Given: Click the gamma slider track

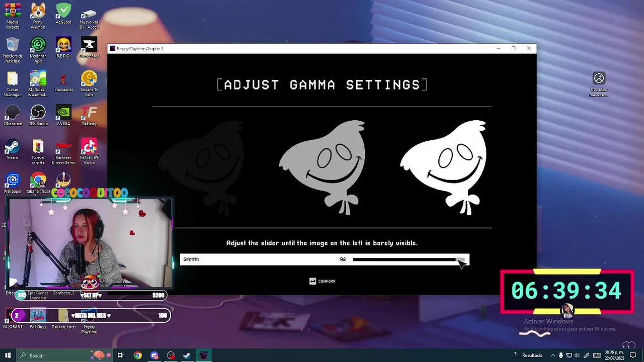Looking at the screenshot, I should point(409,259).
